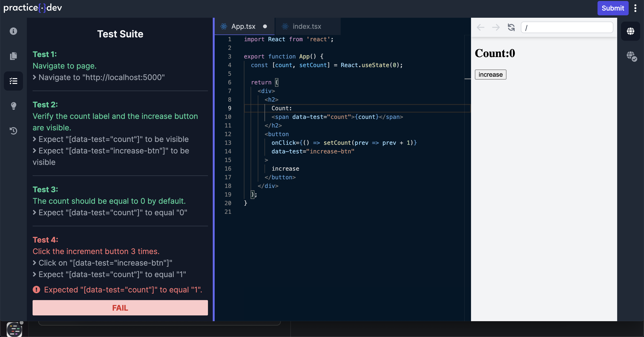
Task: Click the increase button in preview
Action: click(x=490, y=75)
